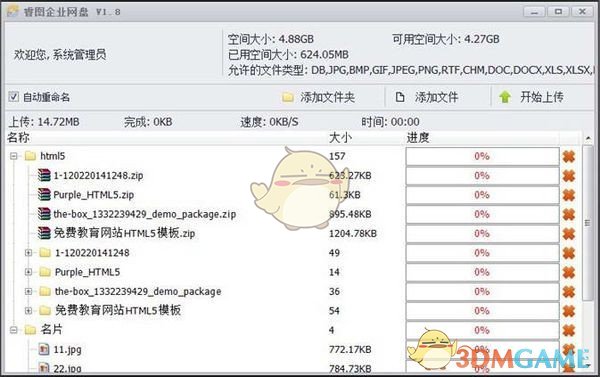Image resolution: width=600 pixels, height=377 pixels.
Task: Click the 添加文件 button
Action: tap(427, 97)
